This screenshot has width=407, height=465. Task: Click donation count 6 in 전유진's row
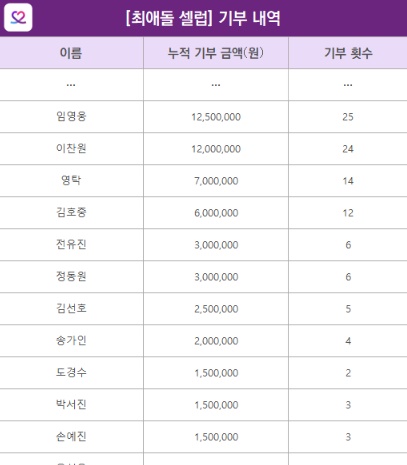(348, 245)
